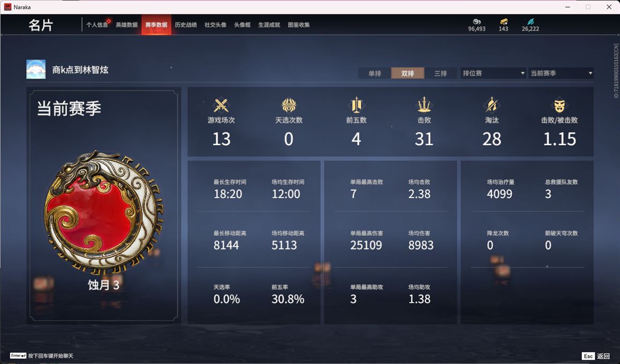
Task: Open the 英雄数据 tab
Action: point(126,25)
